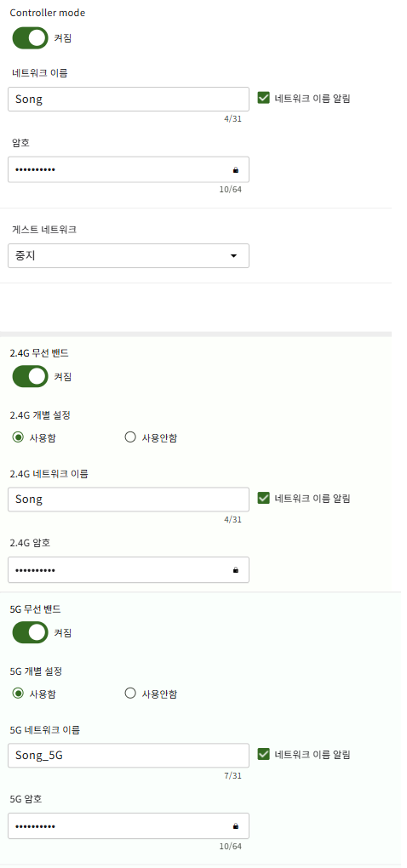Click the lock icon in main password field
The image size is (407, 868).
click(x=236, y=170)
